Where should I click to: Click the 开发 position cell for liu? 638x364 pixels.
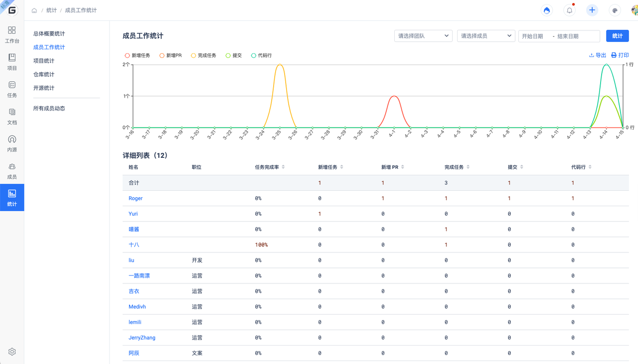click(x=197, y=260)
